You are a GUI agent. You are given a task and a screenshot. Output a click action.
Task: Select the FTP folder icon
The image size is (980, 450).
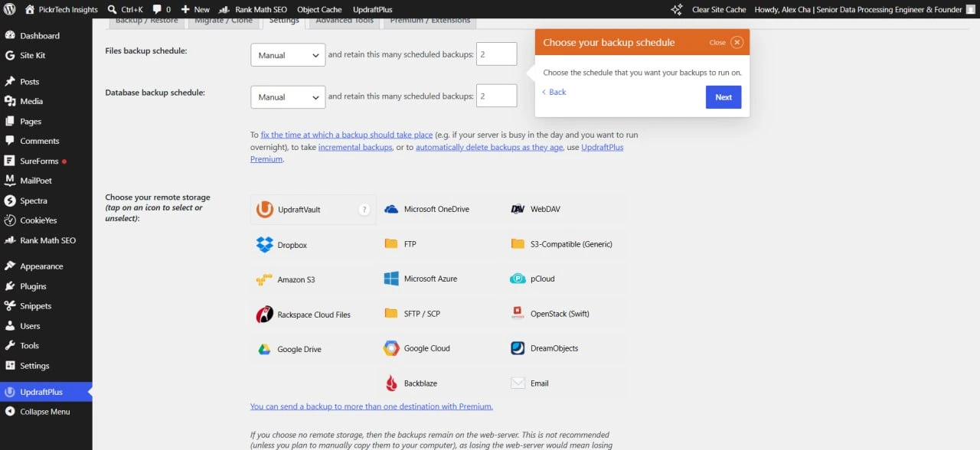391,244
